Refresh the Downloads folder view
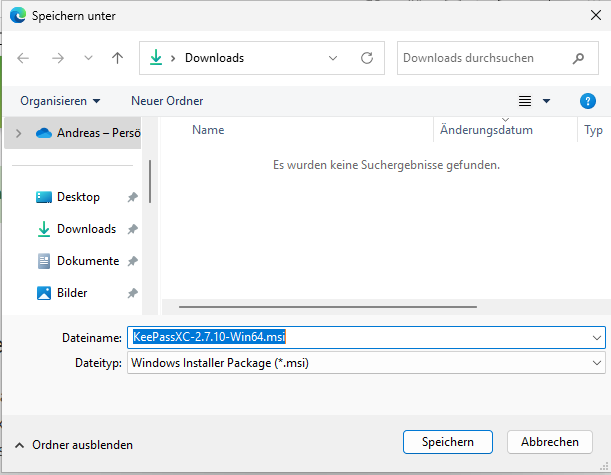Viewport: 611px width, 475px height. [x=367, y=58]
